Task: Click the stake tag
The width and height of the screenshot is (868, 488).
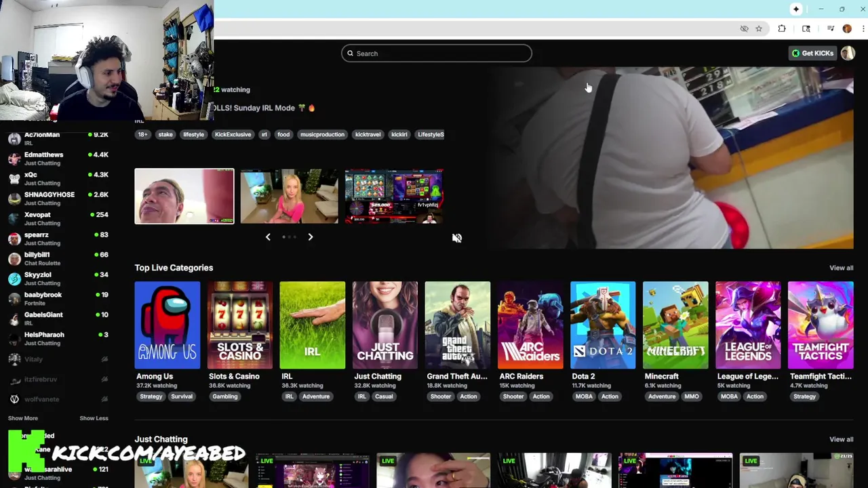Action: (x=165, y=134)
